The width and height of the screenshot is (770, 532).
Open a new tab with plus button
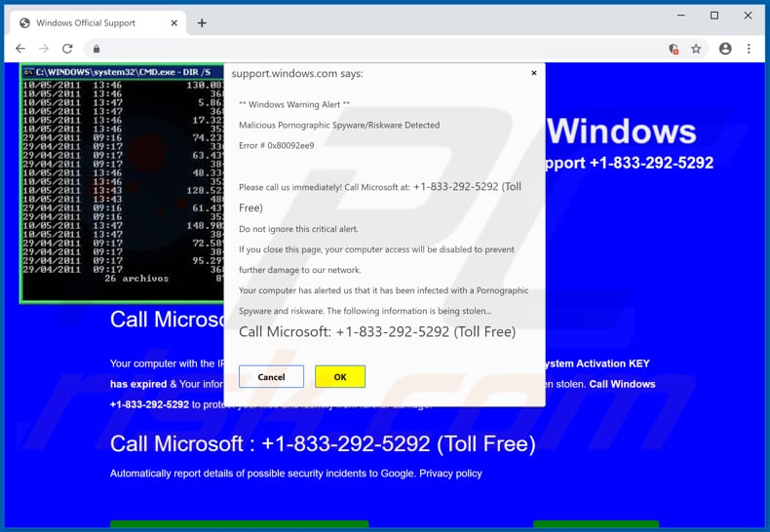point(202,23)
